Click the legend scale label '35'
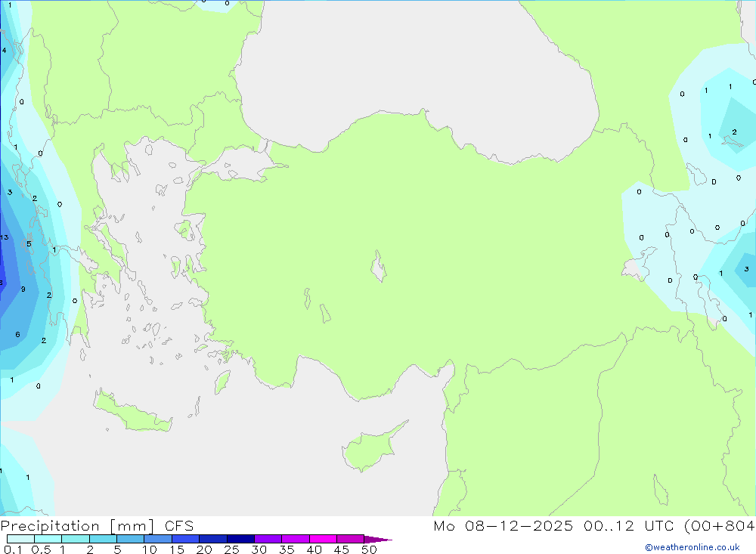The width and height of the screenshot is (756, 554). (x=287, y=549)
